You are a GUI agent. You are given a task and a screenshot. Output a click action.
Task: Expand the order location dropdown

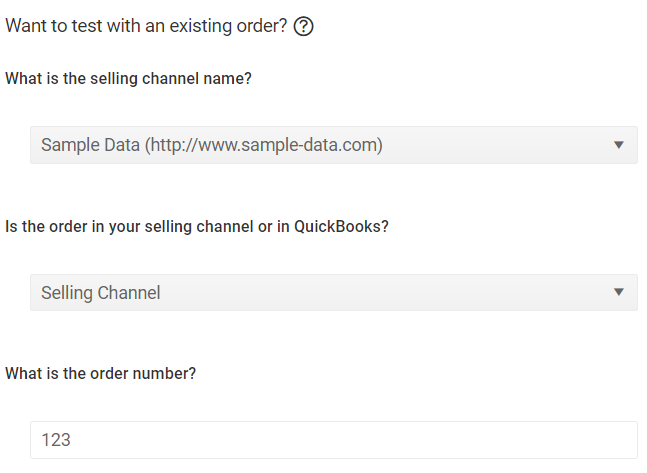pyautogui.click(x=333, y=293)
